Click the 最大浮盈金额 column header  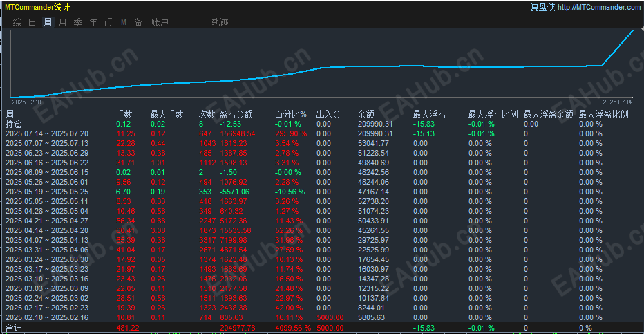click(x=549, y=114)
